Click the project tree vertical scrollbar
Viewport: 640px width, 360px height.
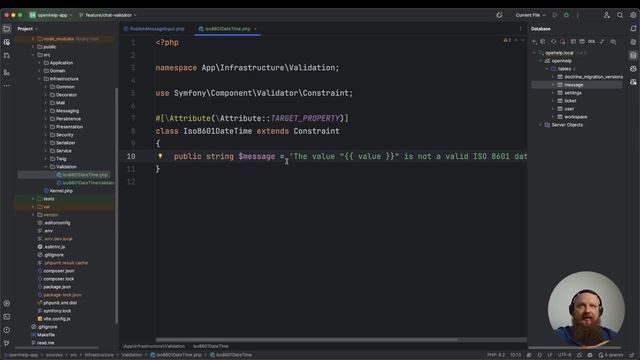pyautogui.click(x=117, y=204)
